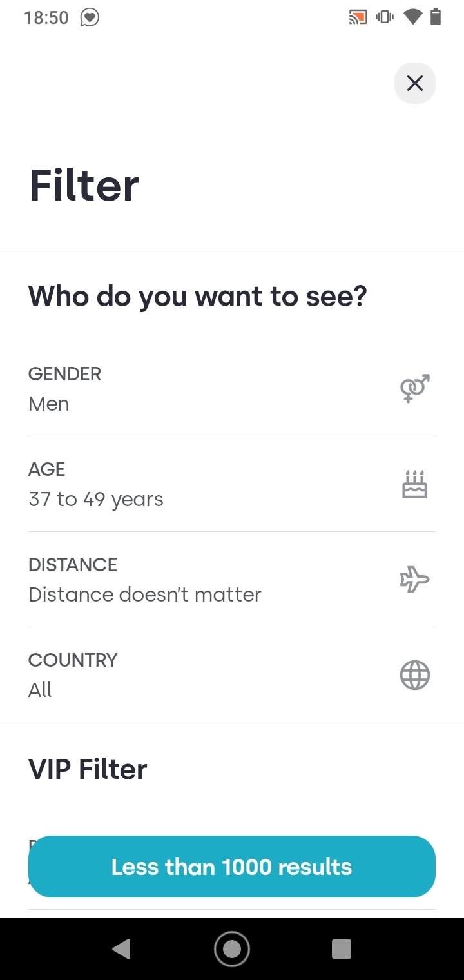Tap the birthday cake age icon
This screenshot has width=464, height=980.
pos(414,484)
